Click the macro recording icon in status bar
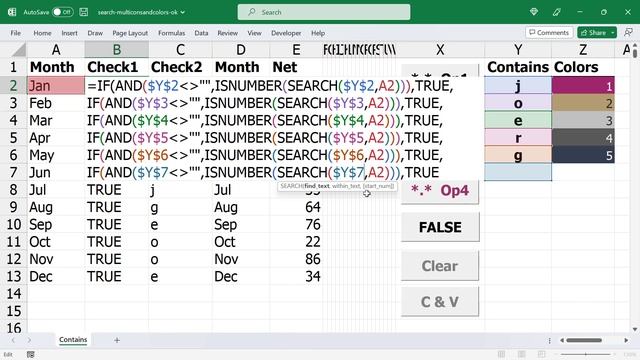Image resolution: width=640 pixels, height=360 pixels. coord(31,354)
